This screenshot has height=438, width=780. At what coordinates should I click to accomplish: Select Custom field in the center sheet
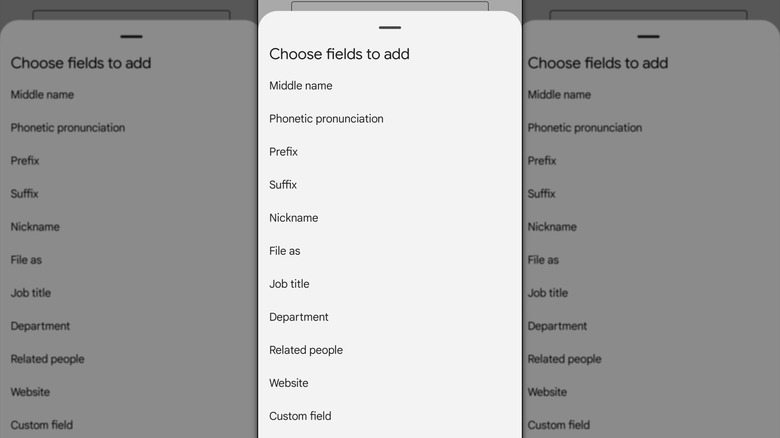pos(300,416)
